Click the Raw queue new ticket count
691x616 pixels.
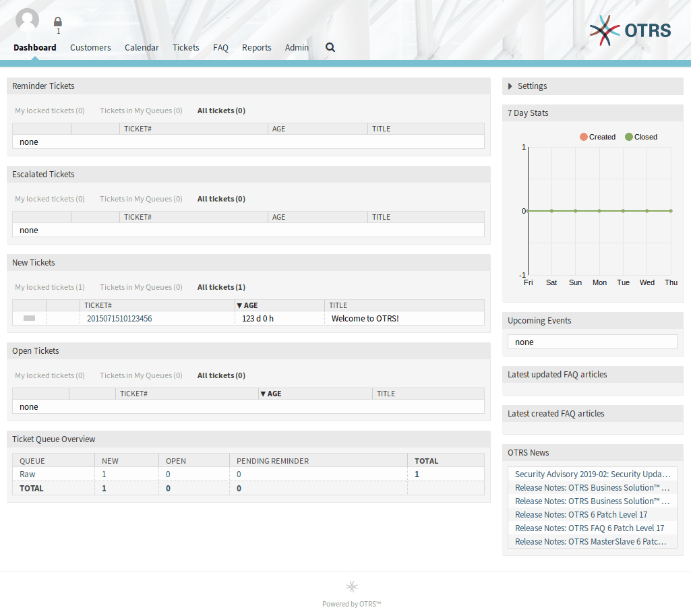tap(104, 474)
